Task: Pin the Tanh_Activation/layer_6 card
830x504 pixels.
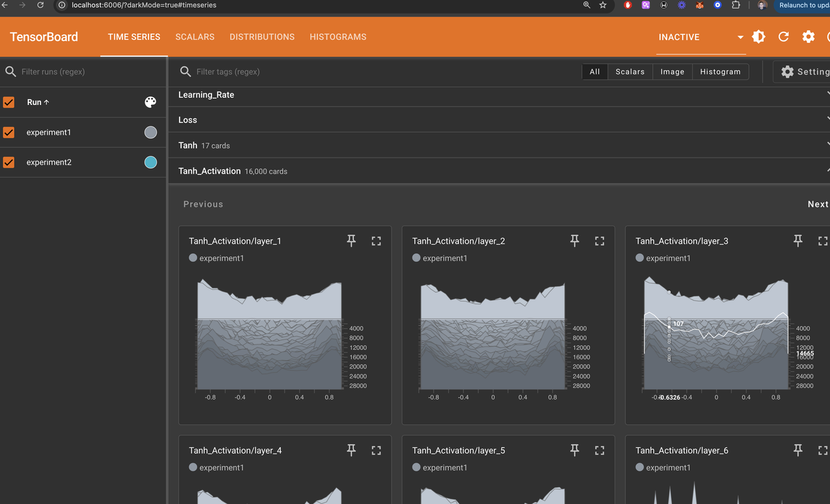Action: point(798,450)
